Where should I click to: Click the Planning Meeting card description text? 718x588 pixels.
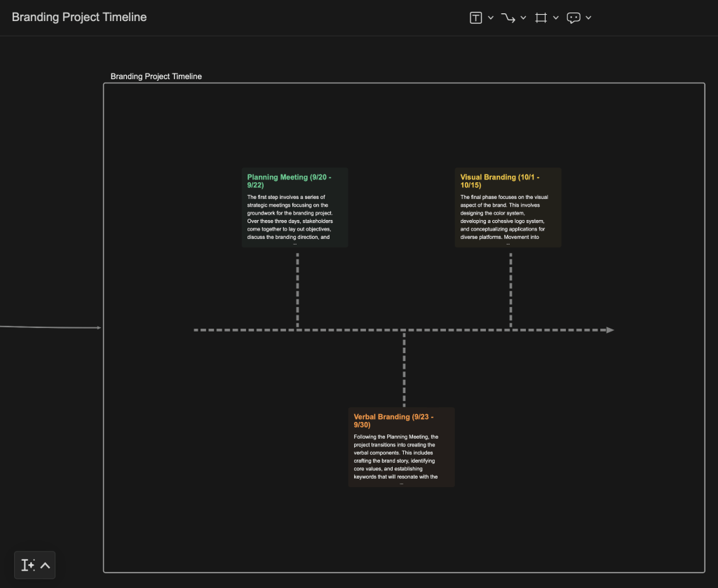coord(290,217)
